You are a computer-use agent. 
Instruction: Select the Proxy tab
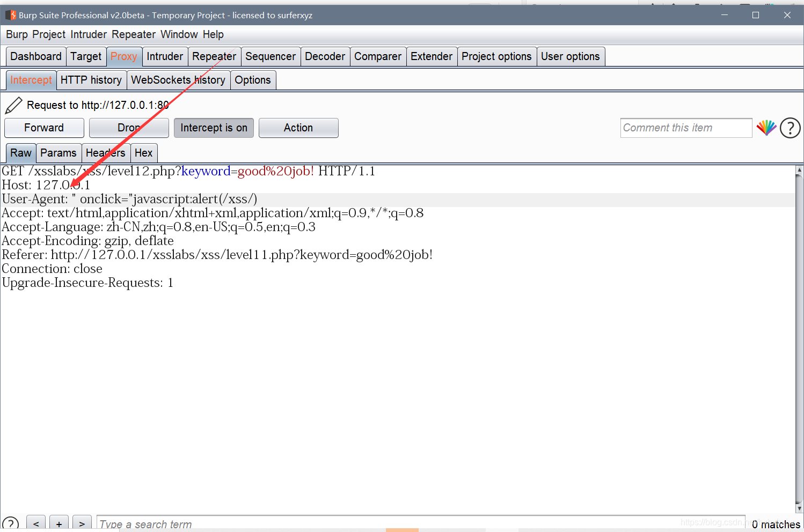coord(124,56)
